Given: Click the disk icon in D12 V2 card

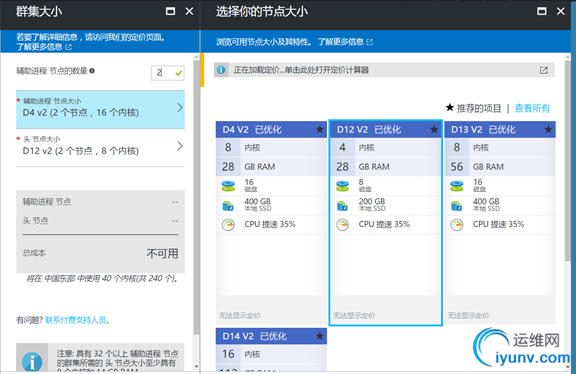Looking at the screenshot, I should (342, 186).
